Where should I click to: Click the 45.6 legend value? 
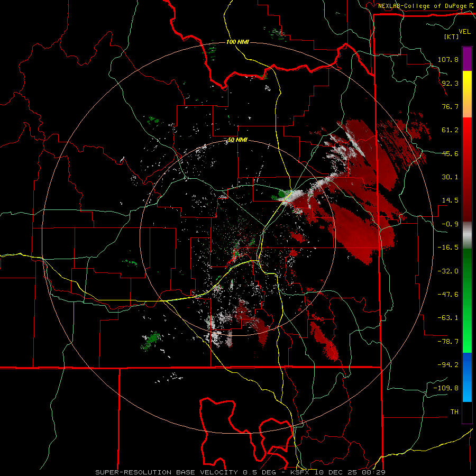[x=450, y=153]
